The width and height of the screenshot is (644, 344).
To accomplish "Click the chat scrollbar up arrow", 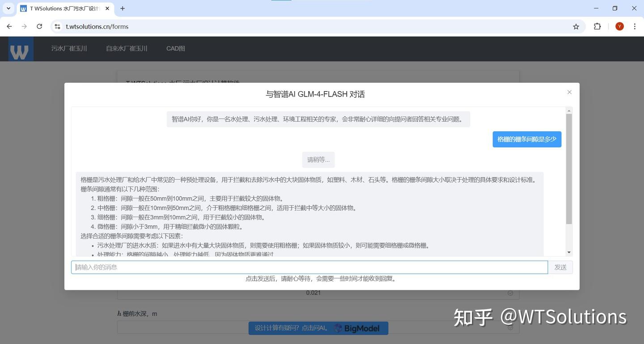I will 569,110.
